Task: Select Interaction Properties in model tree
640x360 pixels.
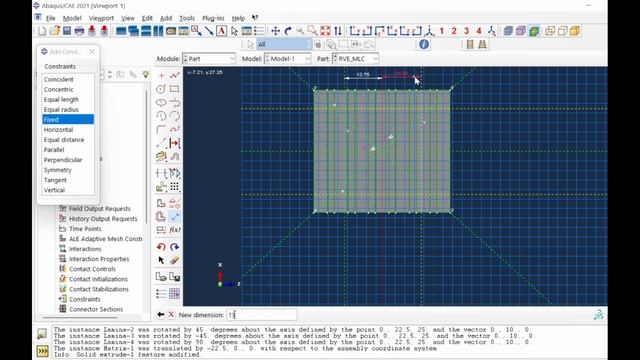Action: (x=99, y=259)
